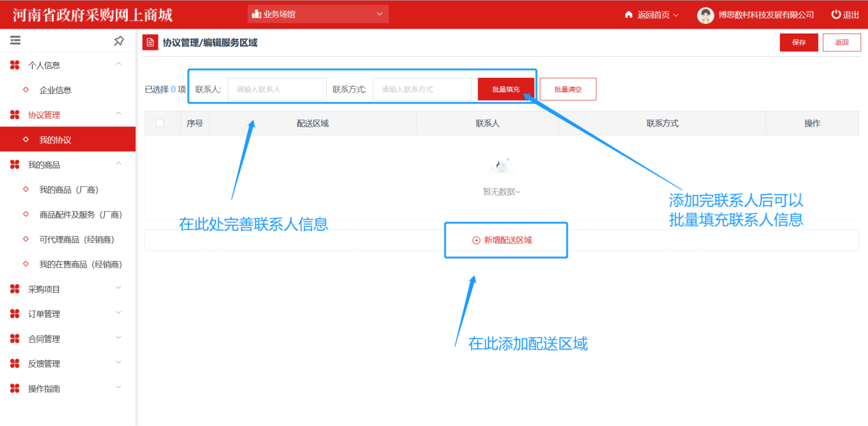Click the red clover icon beside 协议管理
Screen dimensions: 868x426
tap(15, 115)
